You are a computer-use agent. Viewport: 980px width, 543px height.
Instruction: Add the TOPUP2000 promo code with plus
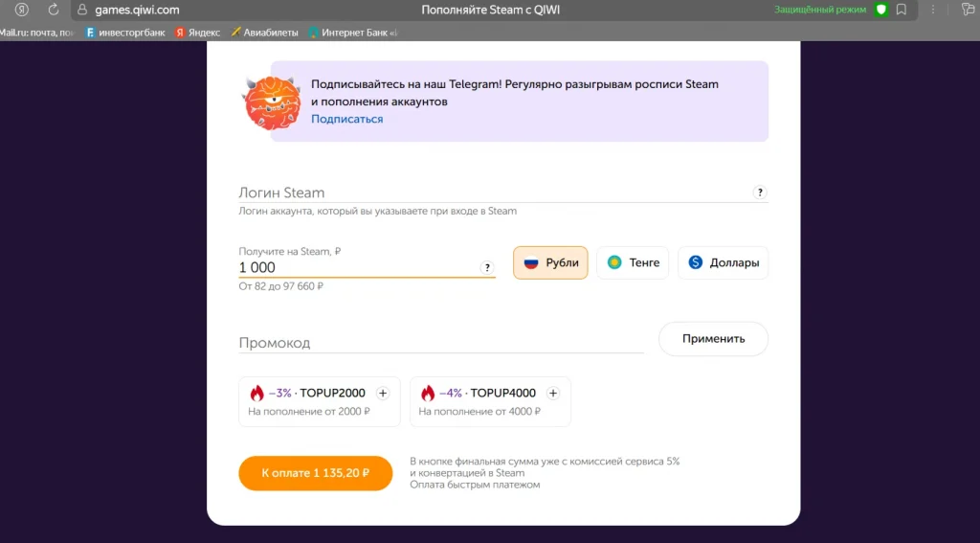click(x=383, y=393)
